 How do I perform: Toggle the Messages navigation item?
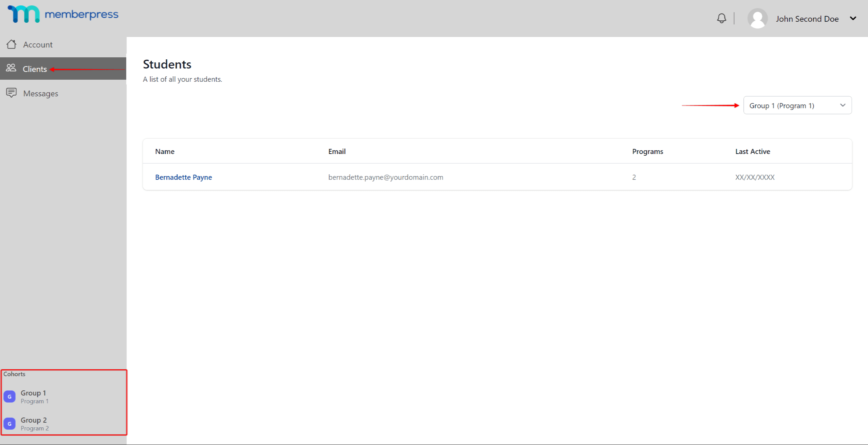click(40, 93)
